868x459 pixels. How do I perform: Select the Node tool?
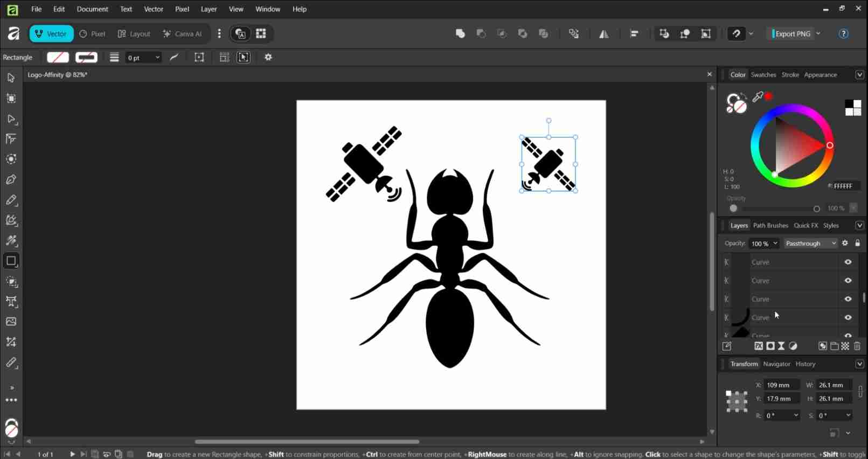(x=11, y=119)
